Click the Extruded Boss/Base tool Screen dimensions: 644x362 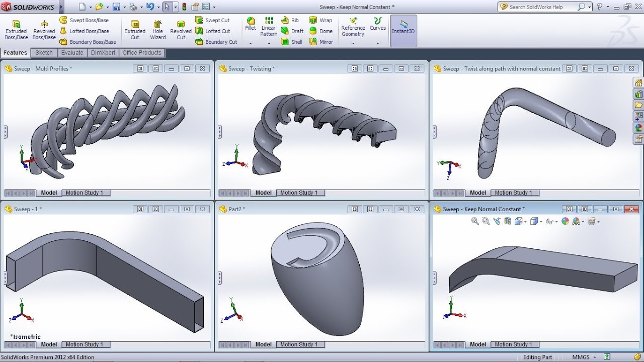pyautogui.click(x=16, y=30)
